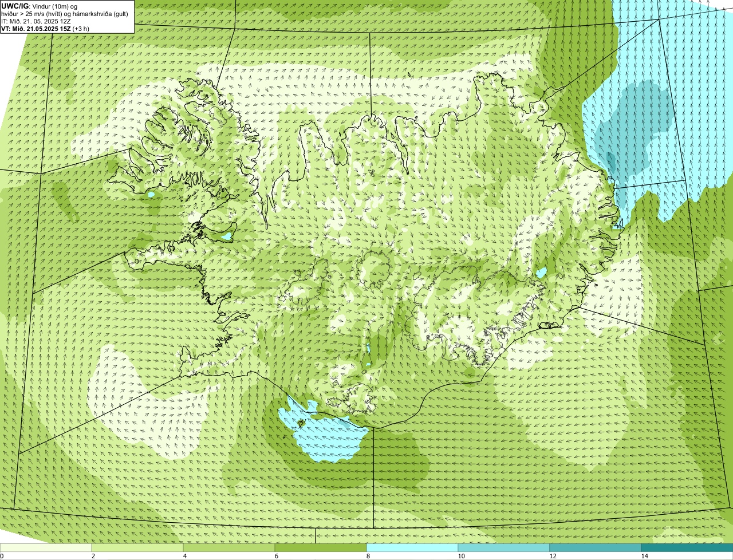Click the legend label "6"
Image resolution: width=733 pixels, height=560 pixels.
(276, 556)
